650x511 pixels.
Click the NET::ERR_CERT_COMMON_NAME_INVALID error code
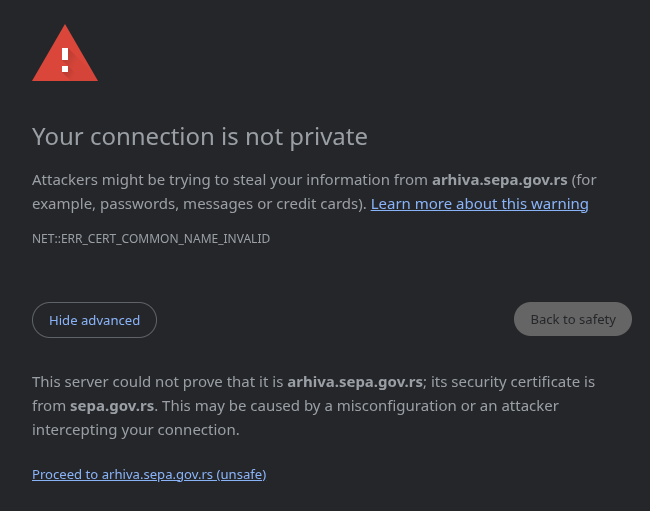coord(151,239)
